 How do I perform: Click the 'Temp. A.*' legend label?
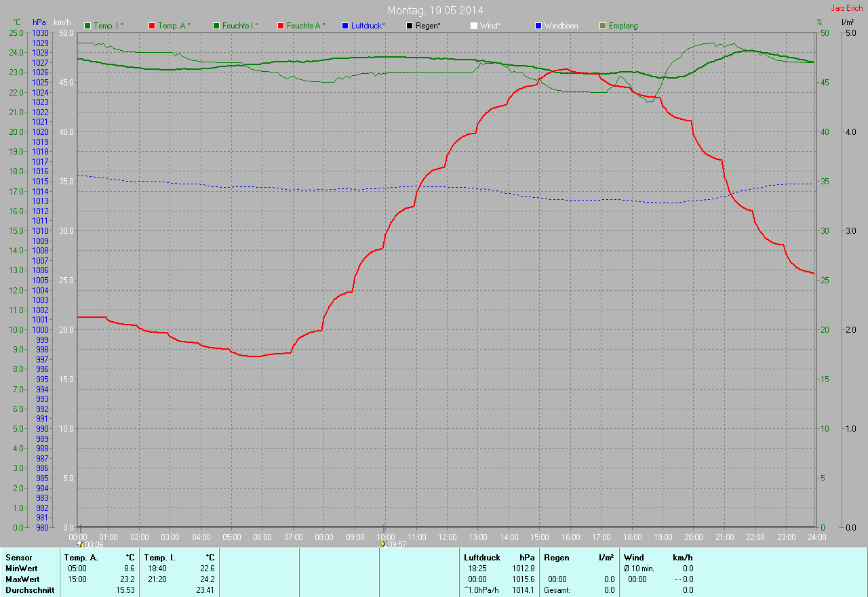pos(174,26)
